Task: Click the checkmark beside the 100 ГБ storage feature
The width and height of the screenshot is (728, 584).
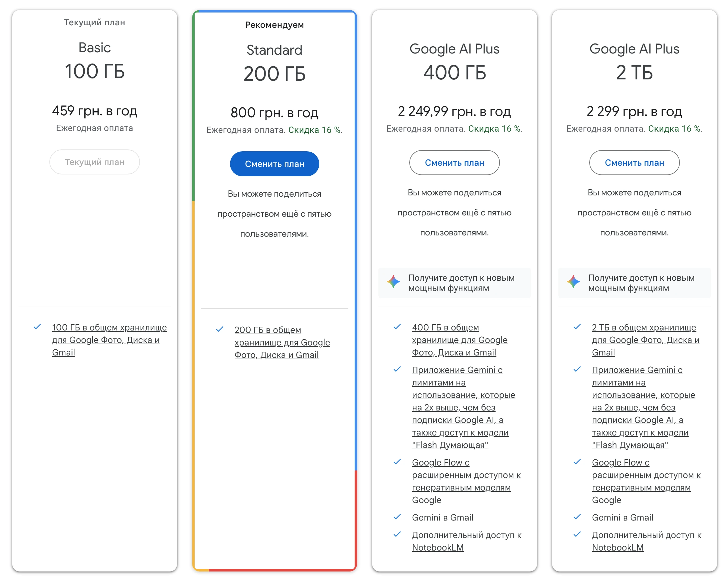Action: click(x=37, y=327)
